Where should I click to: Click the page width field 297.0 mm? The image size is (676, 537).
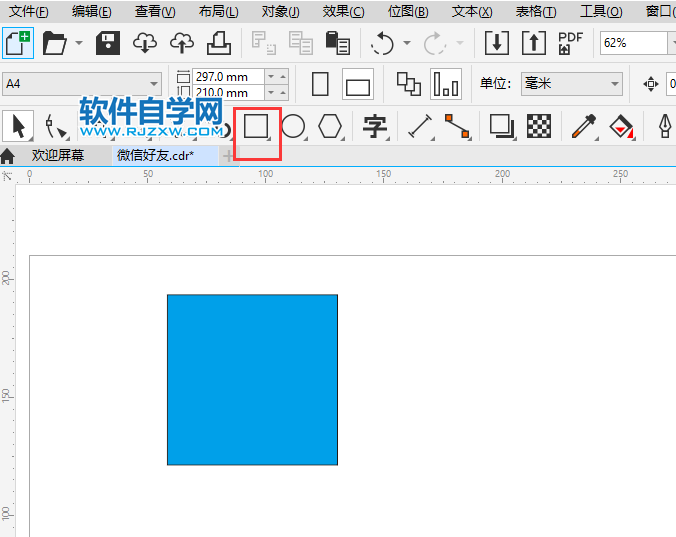pos(228,77)
